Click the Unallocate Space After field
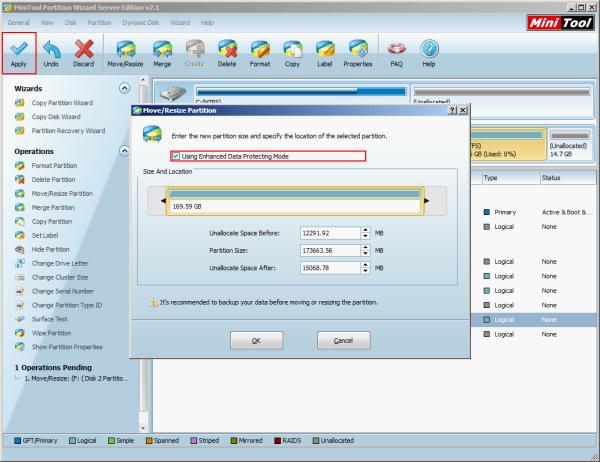Image resolution: width=600 pixels, height=462 pixels. click(x=330, y=268)
